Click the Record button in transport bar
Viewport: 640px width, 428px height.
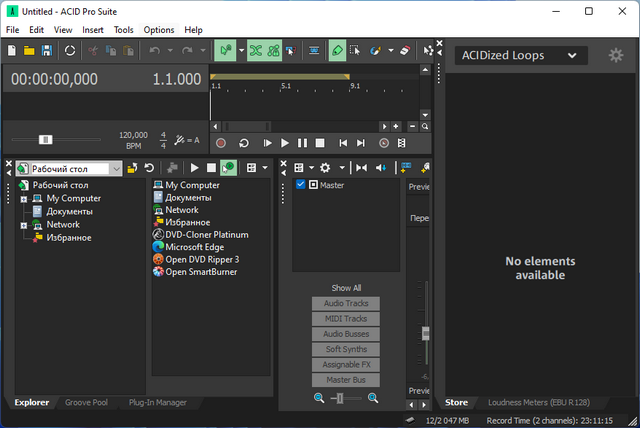tap(220, 143)
